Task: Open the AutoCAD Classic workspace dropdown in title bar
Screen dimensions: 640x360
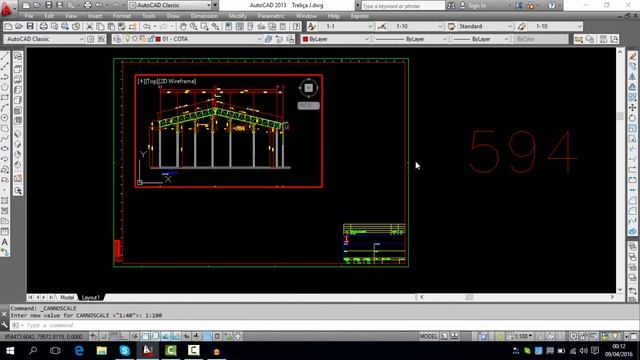Action: coord(209,5)
